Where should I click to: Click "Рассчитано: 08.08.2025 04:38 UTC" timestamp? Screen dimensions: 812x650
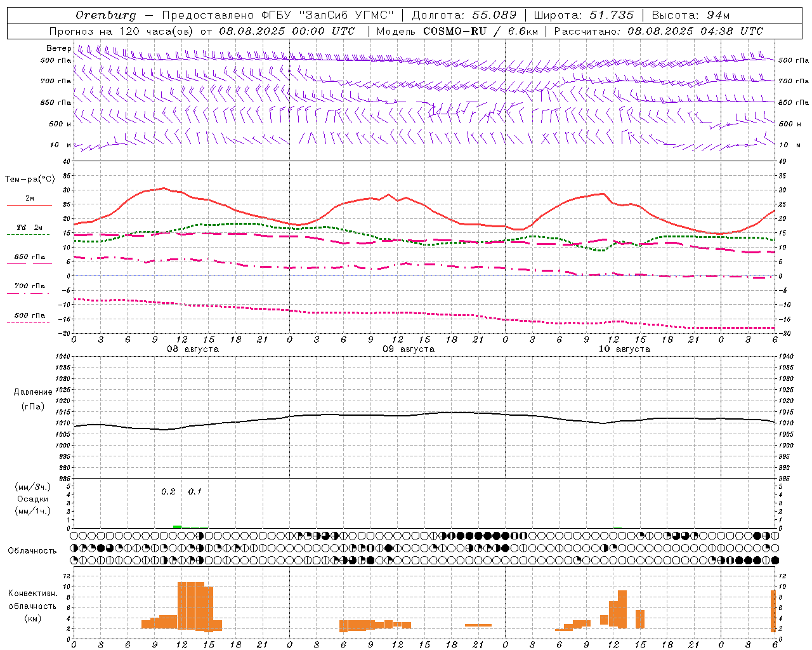click(x=658, y=31)
